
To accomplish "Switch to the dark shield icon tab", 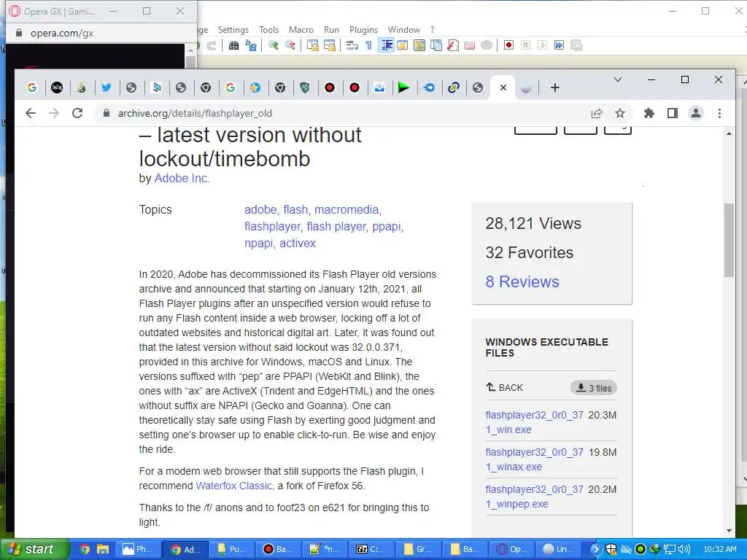I will pyautogui.click(x=305, y=87).
